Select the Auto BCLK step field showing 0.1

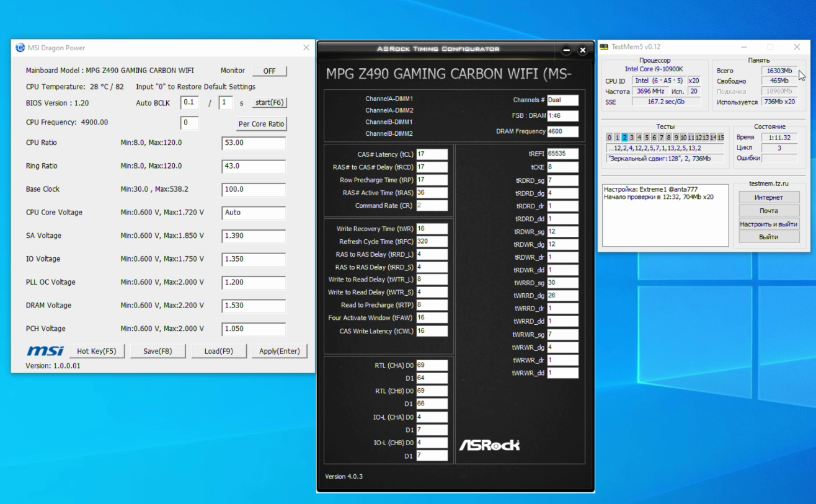[189, 102]
